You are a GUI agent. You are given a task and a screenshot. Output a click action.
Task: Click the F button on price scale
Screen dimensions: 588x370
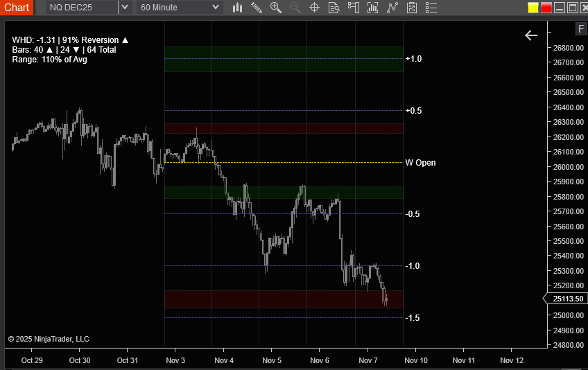[581, 29]
